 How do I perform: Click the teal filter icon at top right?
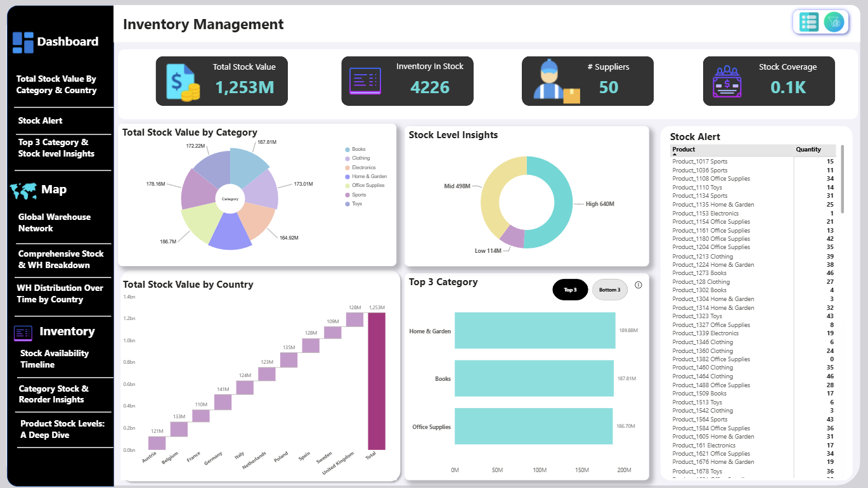834,22
